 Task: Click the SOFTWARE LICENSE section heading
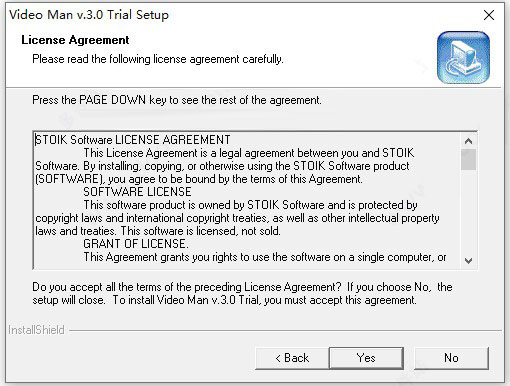(137, 192)
